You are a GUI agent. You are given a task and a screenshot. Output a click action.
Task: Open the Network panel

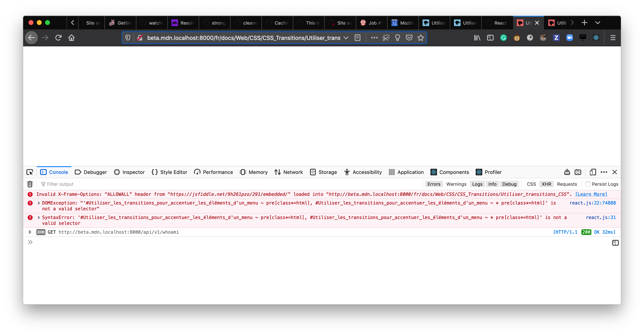[289, 172]
